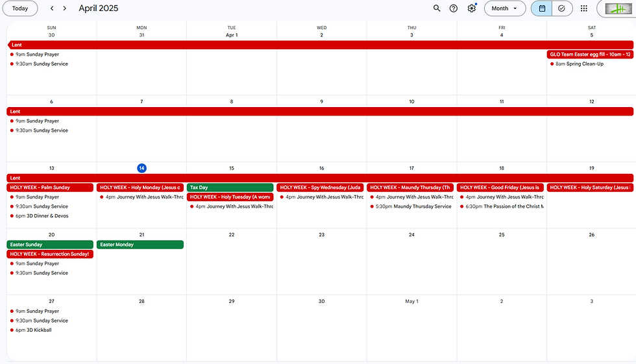Viewport: 636px width, 364px height.
Task: Go to next month arrow
Action: click(64, 8)
